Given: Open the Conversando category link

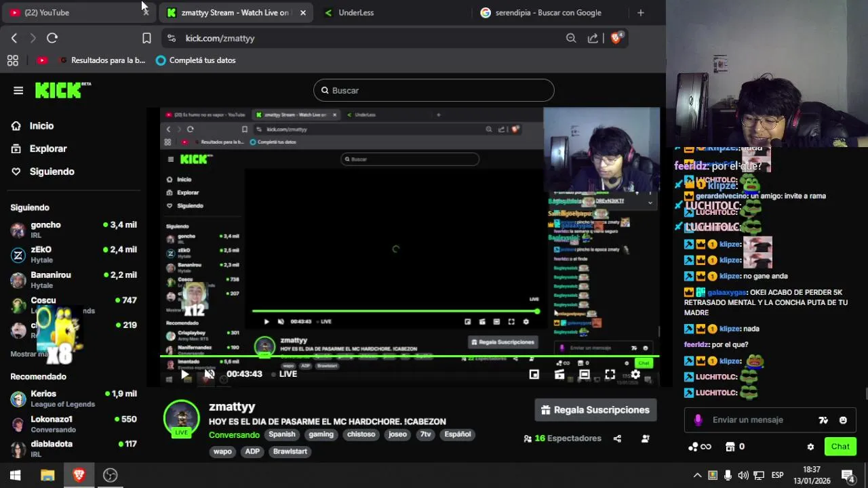Looking at the screenshot, I should coord(234,434).
